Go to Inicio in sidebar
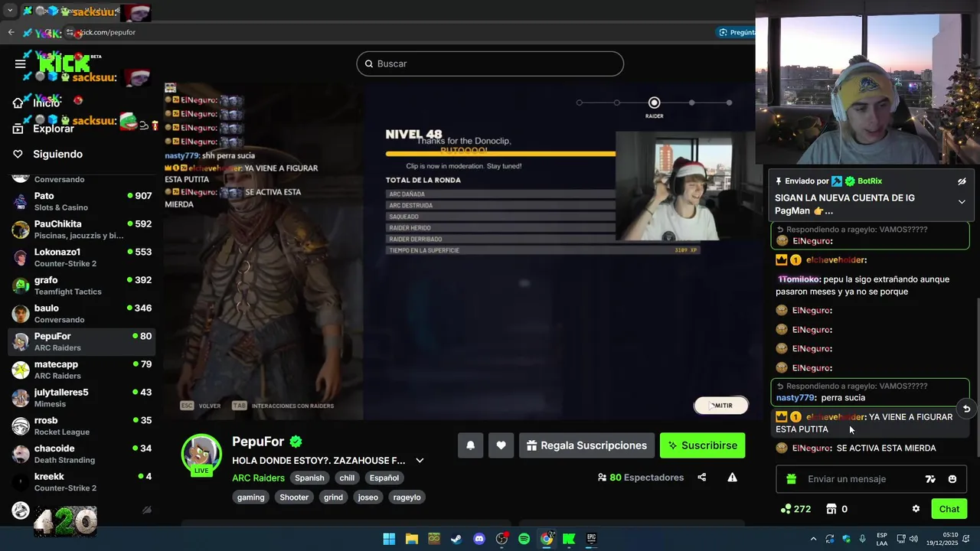 pyautogui.click(x=46, y=103)
